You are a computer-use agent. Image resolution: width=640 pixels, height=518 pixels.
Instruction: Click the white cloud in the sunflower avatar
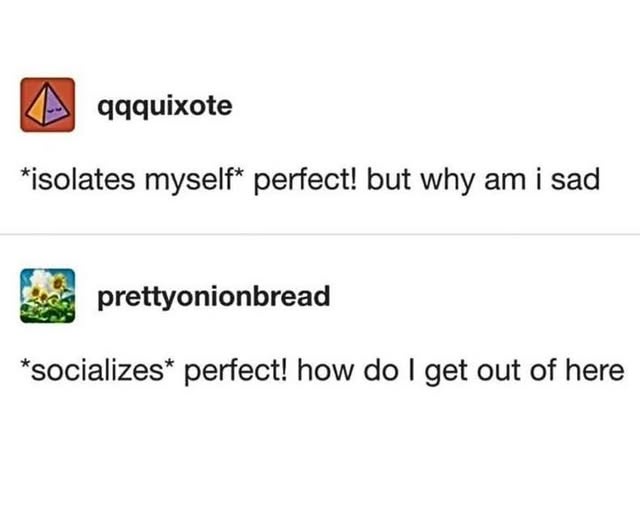click(x=41, y=278)
